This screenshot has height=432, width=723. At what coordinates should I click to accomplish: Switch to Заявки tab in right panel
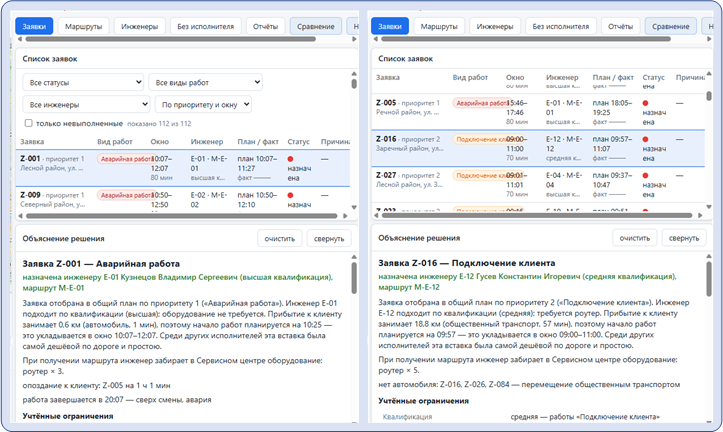(x=390, y=26)
